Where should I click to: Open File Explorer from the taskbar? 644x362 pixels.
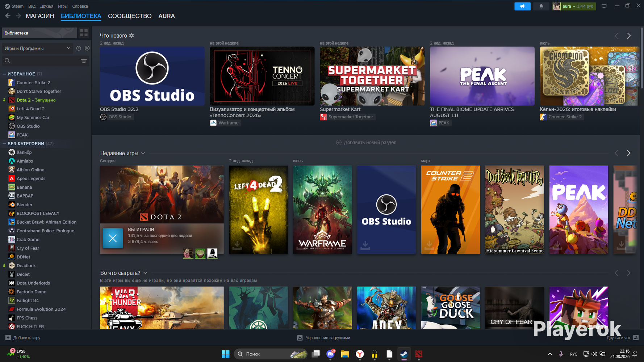[x=345, y=354]
